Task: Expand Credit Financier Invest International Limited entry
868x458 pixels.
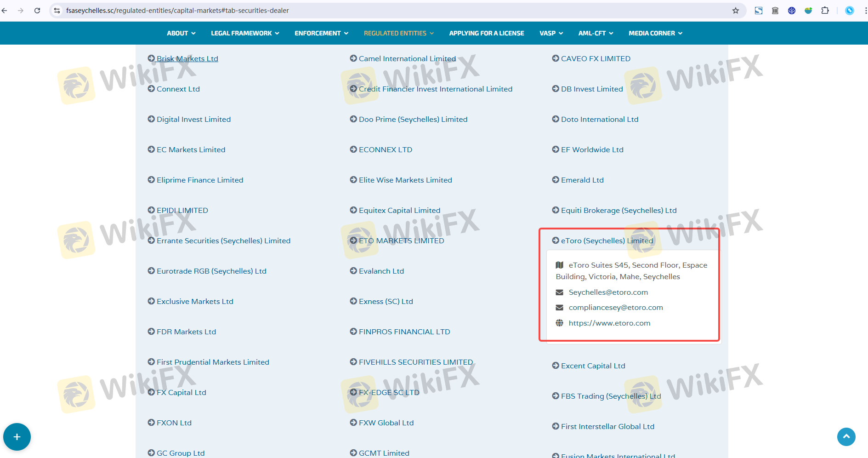Action: click(x=436, y=89)
